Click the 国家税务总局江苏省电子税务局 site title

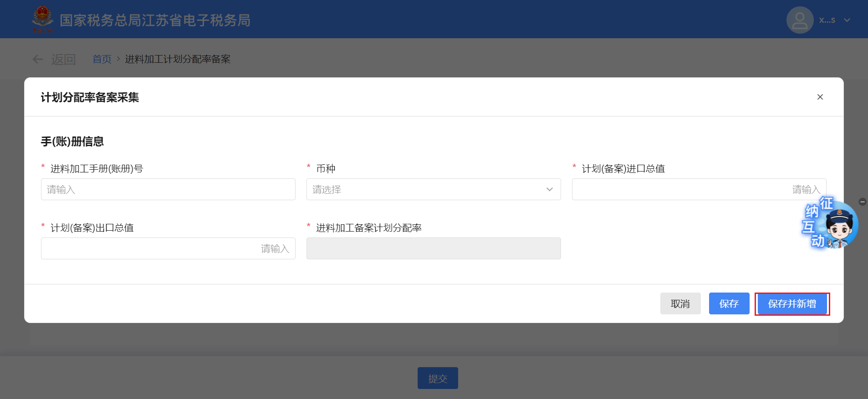155,20
